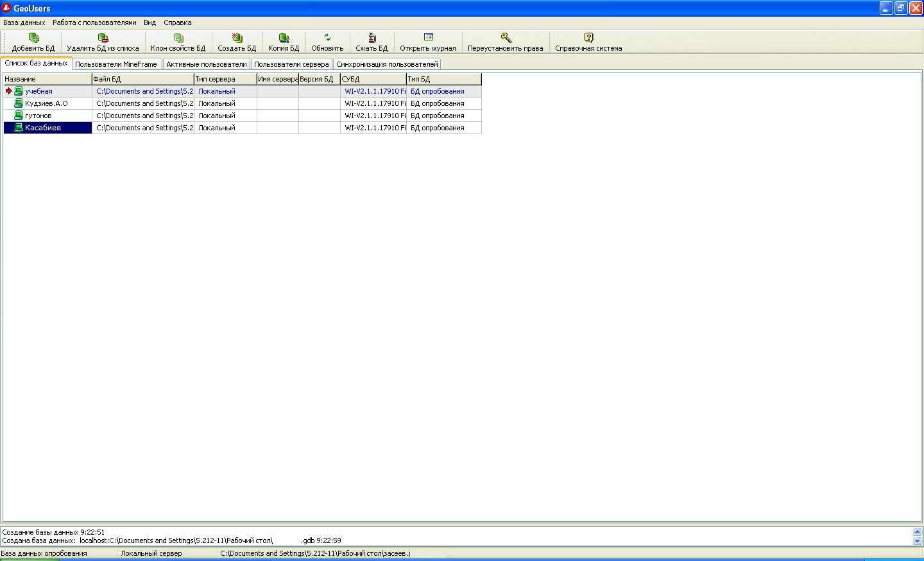Click the Обновить refresh icon

click(x=327, y=38)
